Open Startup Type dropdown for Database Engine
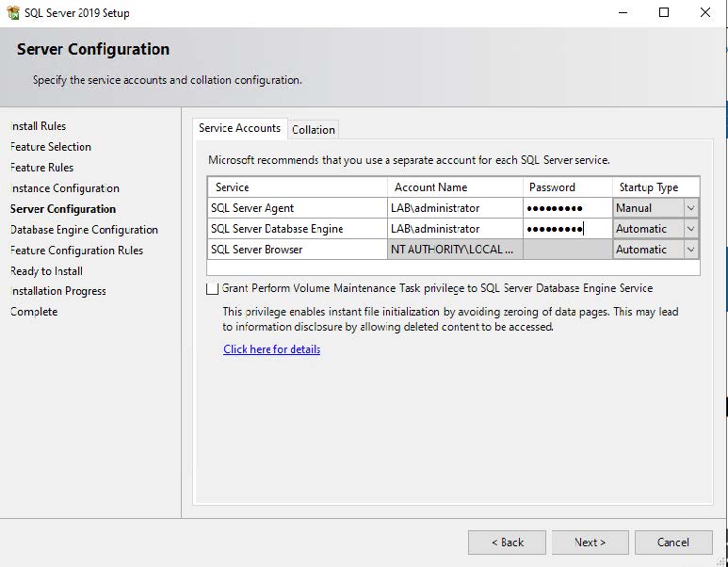728x567 pixels. [x=690, y=229]
